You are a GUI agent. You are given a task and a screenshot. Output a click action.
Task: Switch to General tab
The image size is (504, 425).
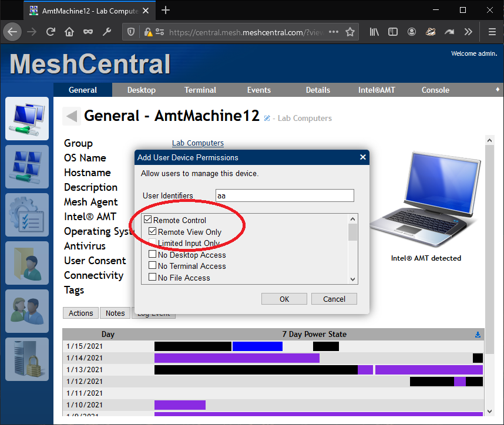click(x=83, y=90)
